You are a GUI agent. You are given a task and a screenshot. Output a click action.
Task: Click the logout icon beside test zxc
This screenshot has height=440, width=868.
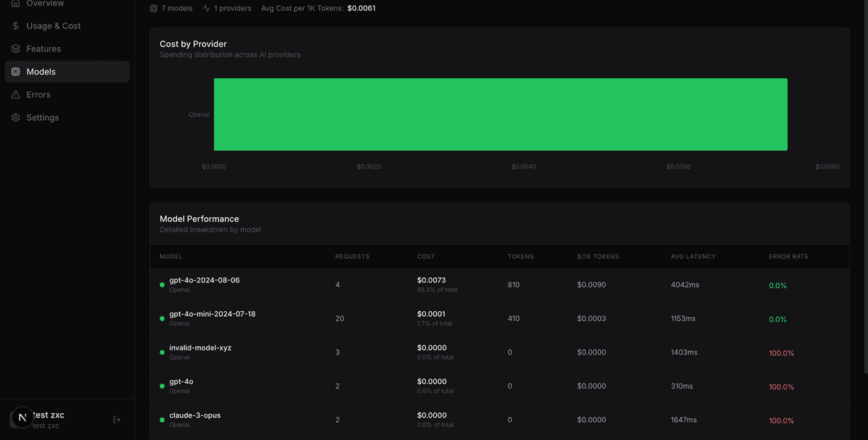click(x=117, y=420)
